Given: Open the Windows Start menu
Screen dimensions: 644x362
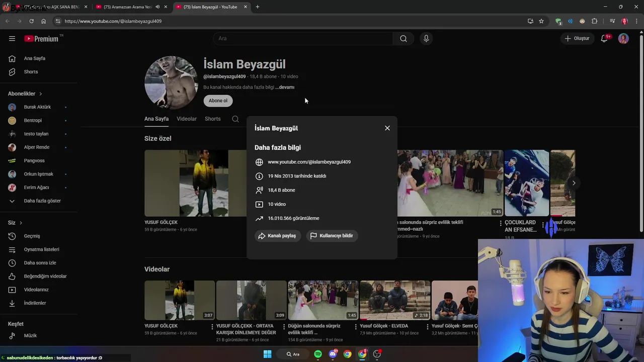Looking at the screenshot, I should (267, 354).
